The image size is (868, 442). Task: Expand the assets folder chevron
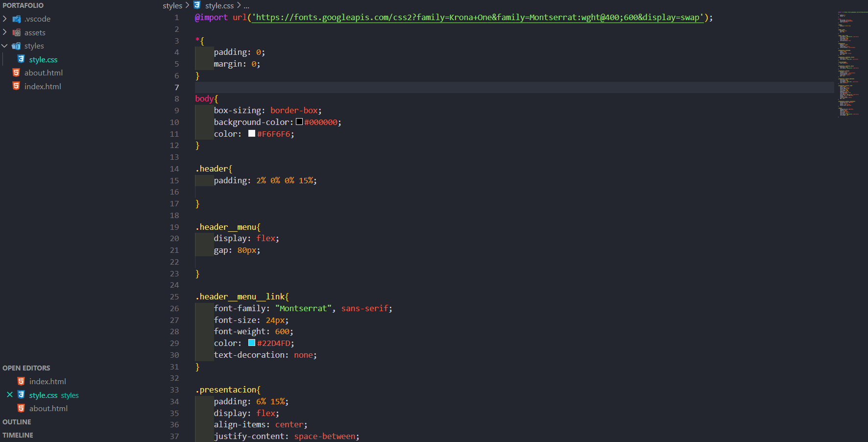click(5, 32)
